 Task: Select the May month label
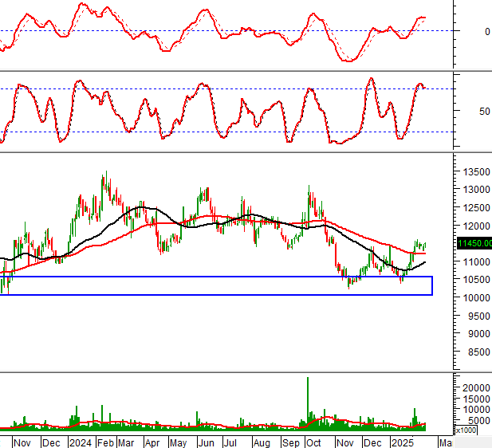[x=179, y=443]
